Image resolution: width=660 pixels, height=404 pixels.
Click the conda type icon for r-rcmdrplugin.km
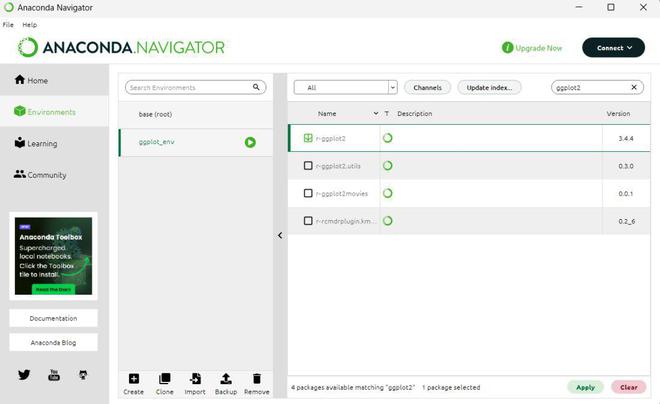pos(388,221)
